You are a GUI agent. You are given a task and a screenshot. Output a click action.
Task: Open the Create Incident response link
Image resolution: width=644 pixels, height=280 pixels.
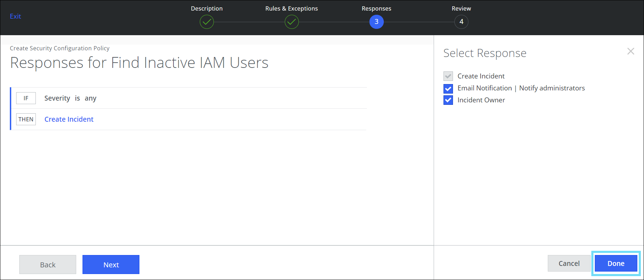tap(69, 119)
